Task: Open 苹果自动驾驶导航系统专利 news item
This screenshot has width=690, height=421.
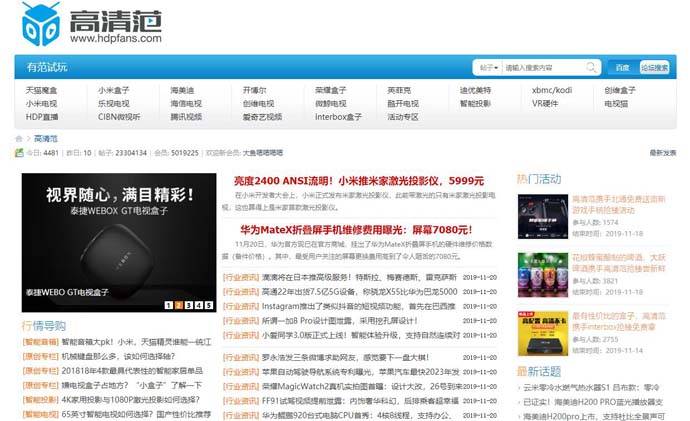Action: click(x=360, y=372)
